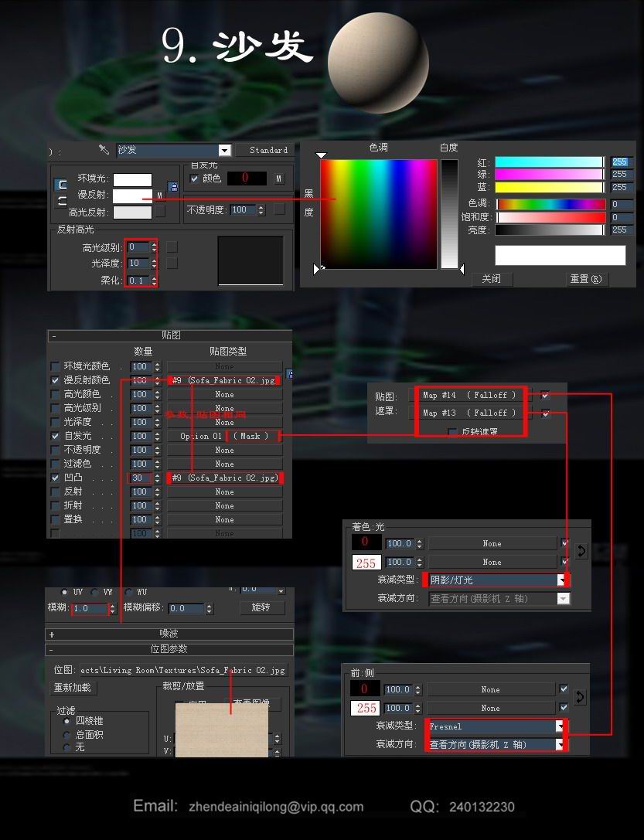The width and height of the screenshot is (644, 840).
Task: Click the bitmap file path button
Action: [184, 670]
